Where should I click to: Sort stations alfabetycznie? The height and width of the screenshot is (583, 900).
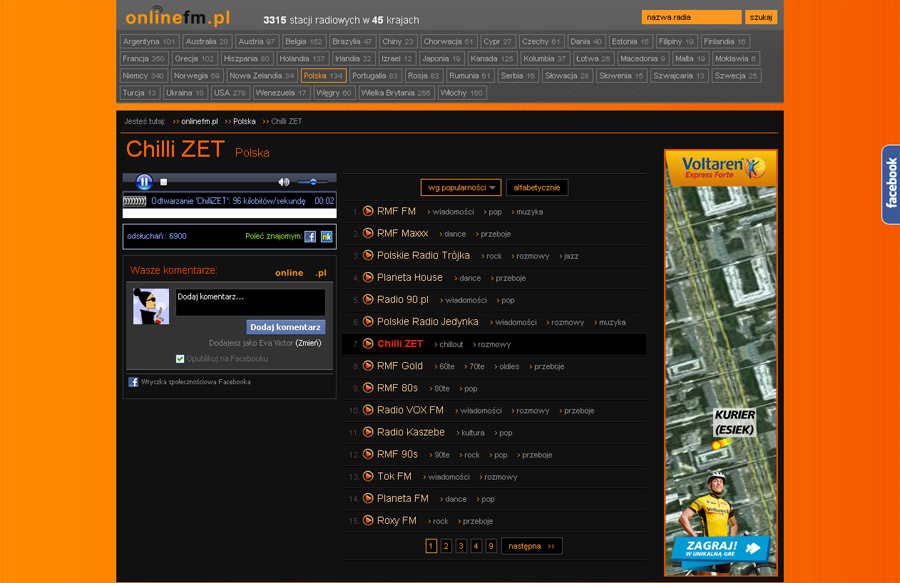point(537,188)
